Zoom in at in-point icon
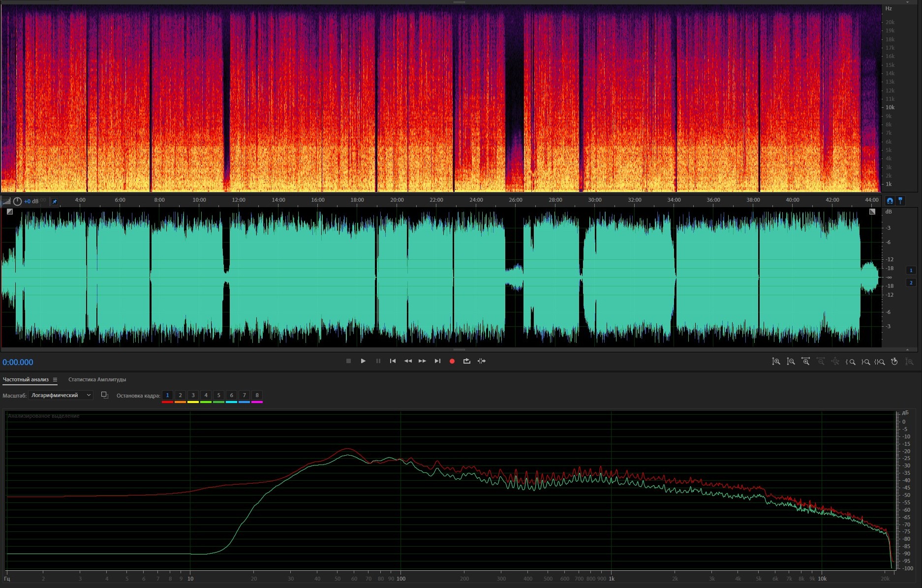922x588 pixels. coord(850,362)
